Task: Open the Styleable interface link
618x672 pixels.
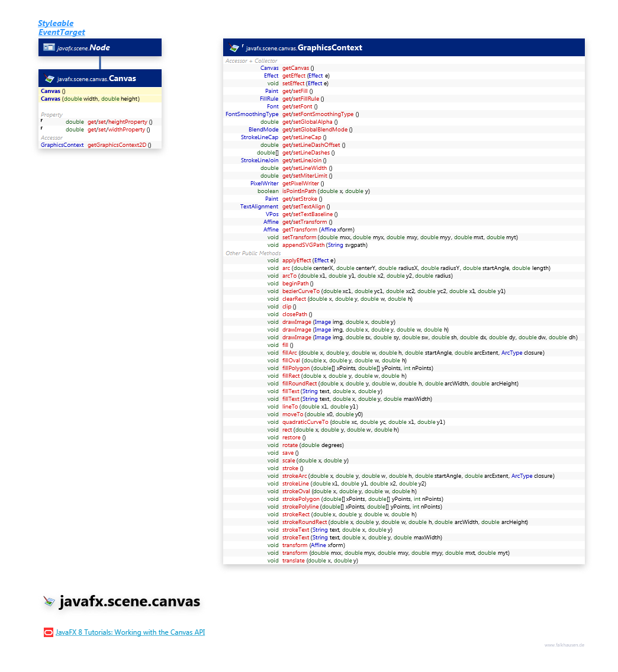Action: [x=55, y=23]
